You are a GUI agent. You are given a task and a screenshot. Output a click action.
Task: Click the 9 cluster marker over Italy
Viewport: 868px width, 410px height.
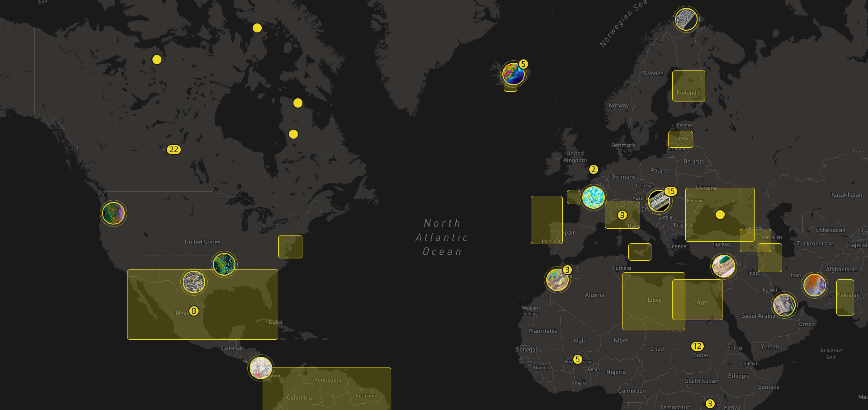pyautogui.click(x=622, y=215)
